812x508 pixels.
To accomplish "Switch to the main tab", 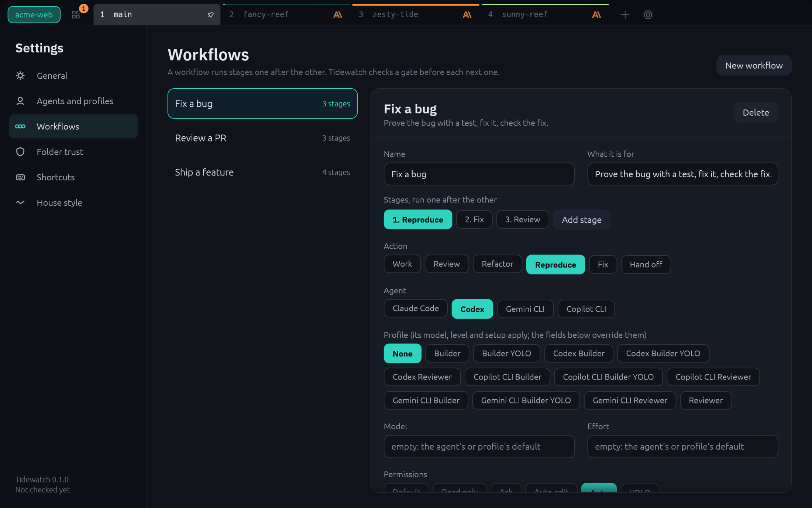I will [x=157, y=14].
